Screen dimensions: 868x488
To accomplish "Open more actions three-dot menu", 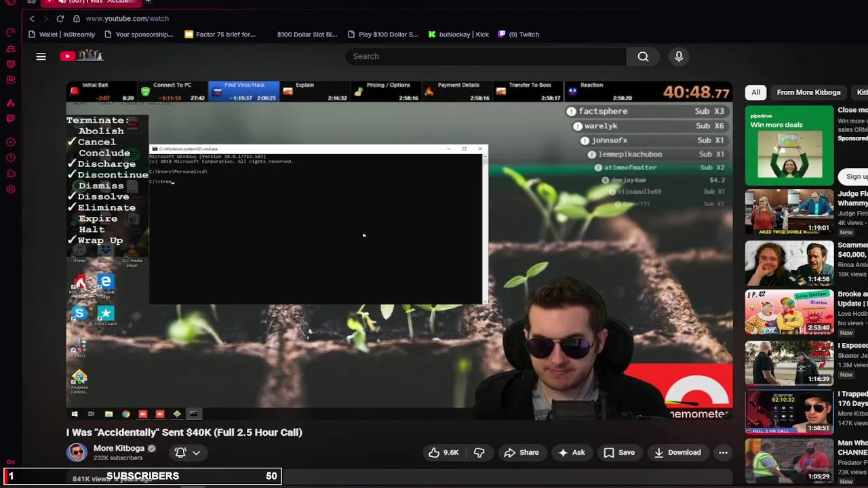I will 723,452.
